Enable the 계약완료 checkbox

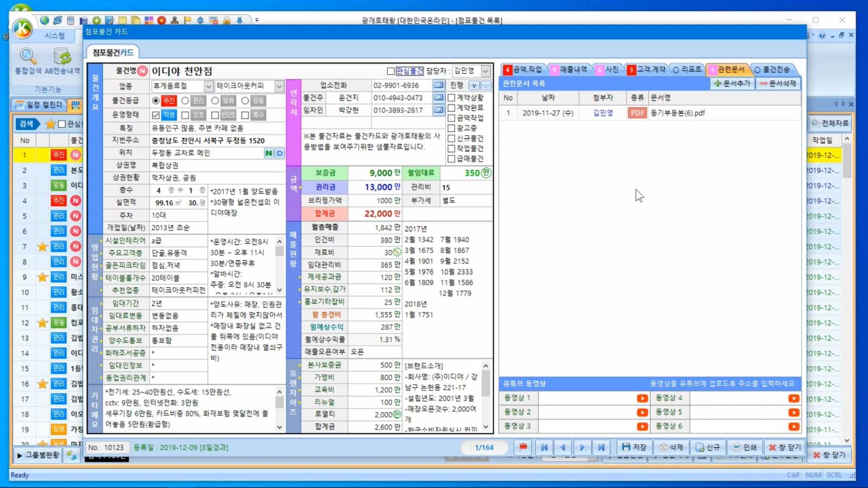pos(451,108)
